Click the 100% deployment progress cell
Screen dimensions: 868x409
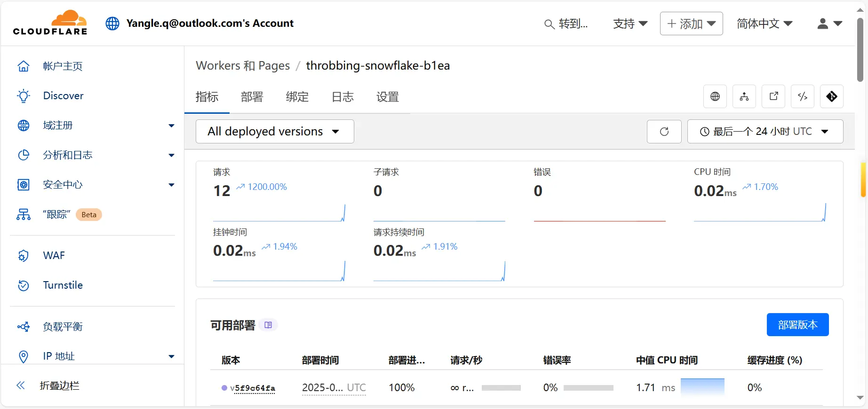tap(402, 388)
